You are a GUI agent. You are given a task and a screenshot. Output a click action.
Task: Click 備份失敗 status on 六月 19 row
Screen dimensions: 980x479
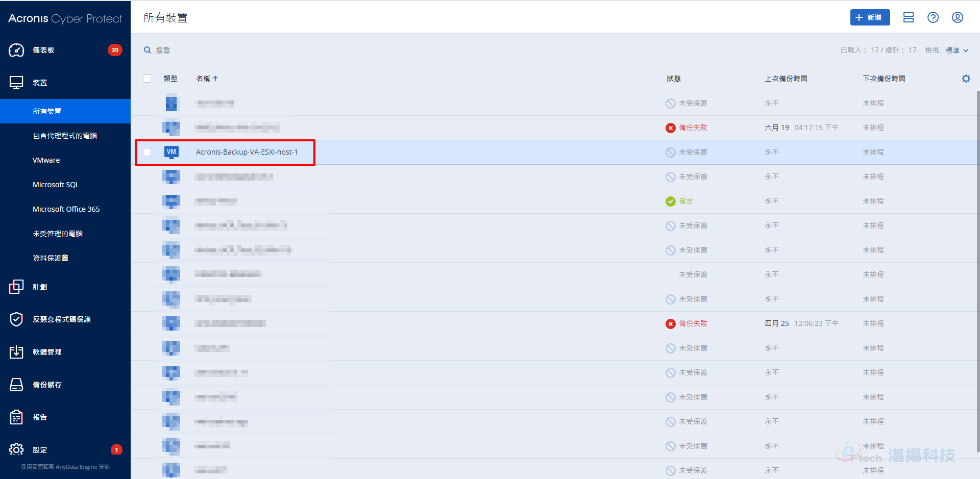pyautogui.click(x=693, y=128)
